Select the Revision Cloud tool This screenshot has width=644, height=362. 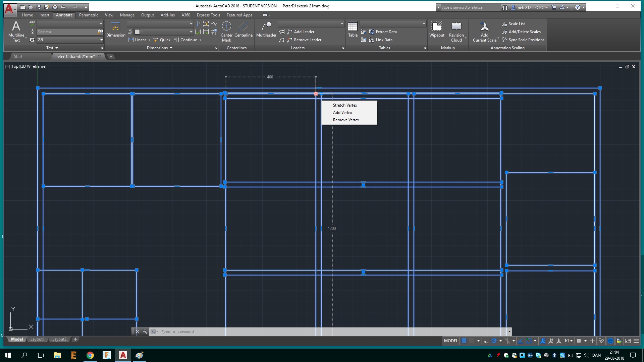[456, 31]
